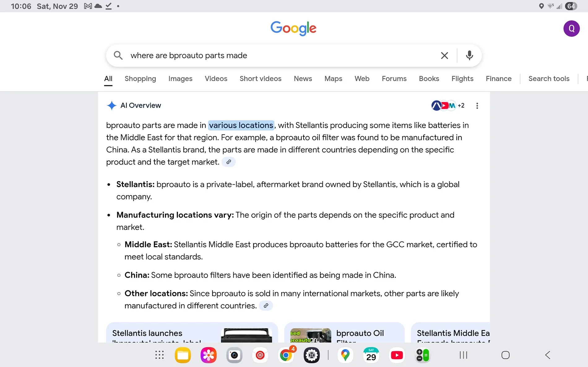Open AI Overview three-dot menu
The image size is (588, 367).
[477, 106]
